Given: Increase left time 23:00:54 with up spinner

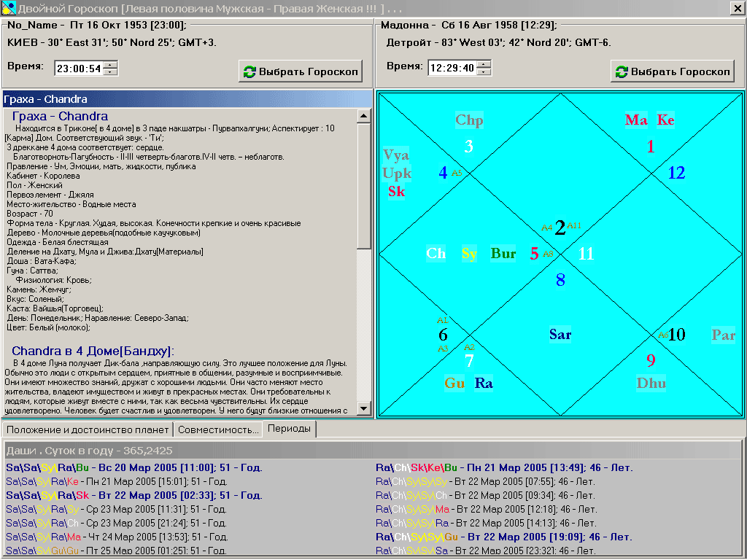Looking at the screenshot, I should 110,65.
